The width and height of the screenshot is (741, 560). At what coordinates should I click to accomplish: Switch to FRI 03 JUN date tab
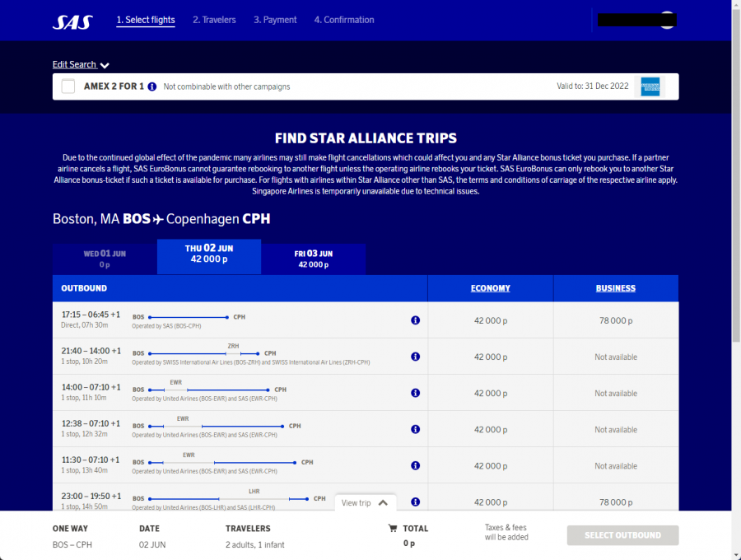(314, 259)
